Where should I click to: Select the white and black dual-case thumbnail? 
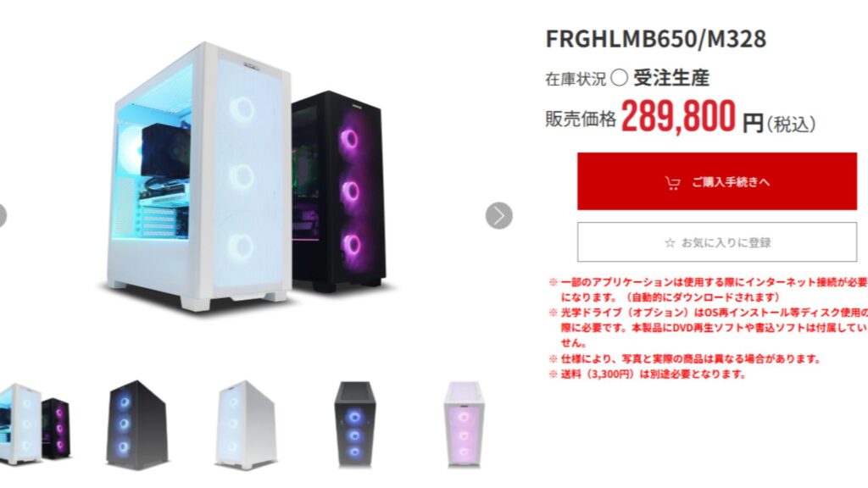pos(36,424)
